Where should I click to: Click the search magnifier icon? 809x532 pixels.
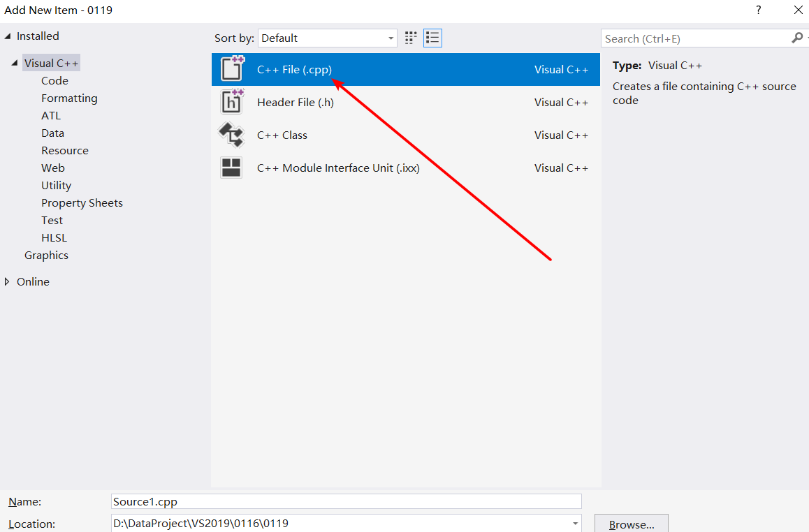[x=797, y=38]
